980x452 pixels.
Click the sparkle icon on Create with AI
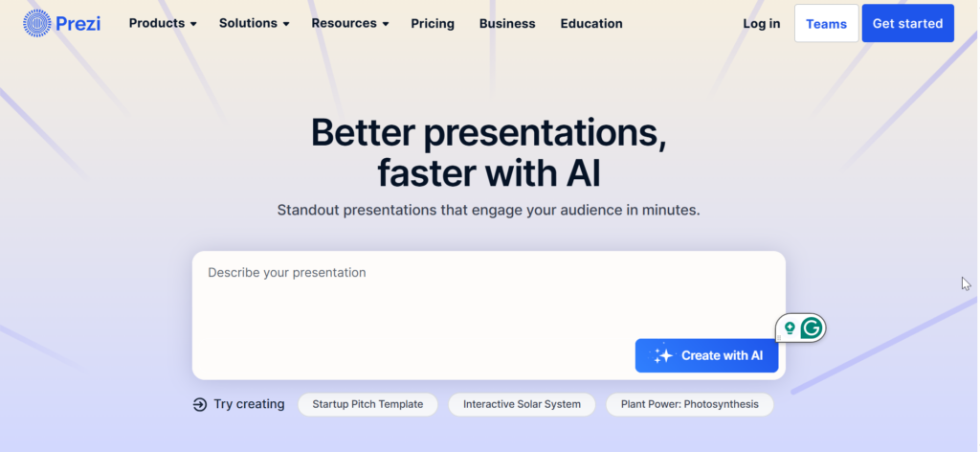662,355
